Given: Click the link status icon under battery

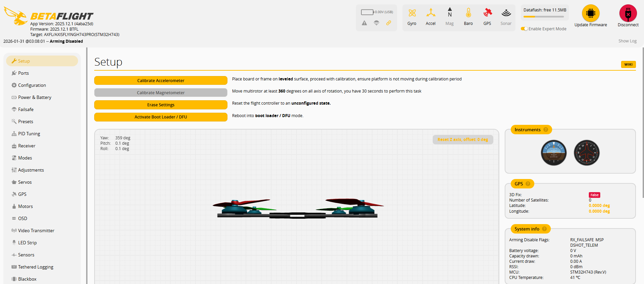Looking at the screenshot, I should click(389, 23).
